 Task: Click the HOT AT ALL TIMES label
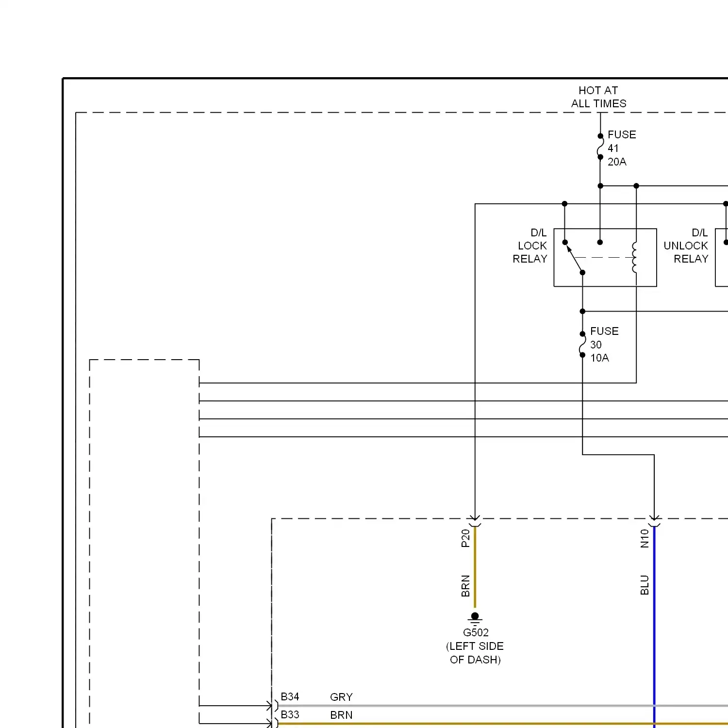(x=598, y=97)
